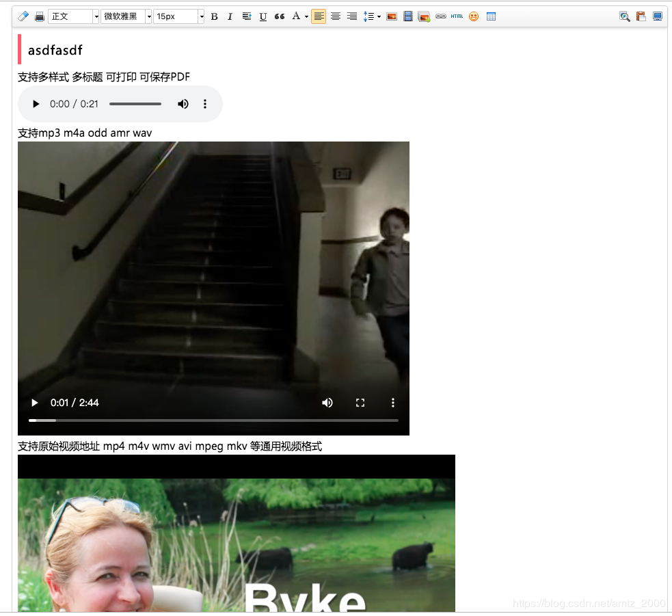Viewport: 672px width, 616px height.
Task: Select align right
Action: [352, 16]
